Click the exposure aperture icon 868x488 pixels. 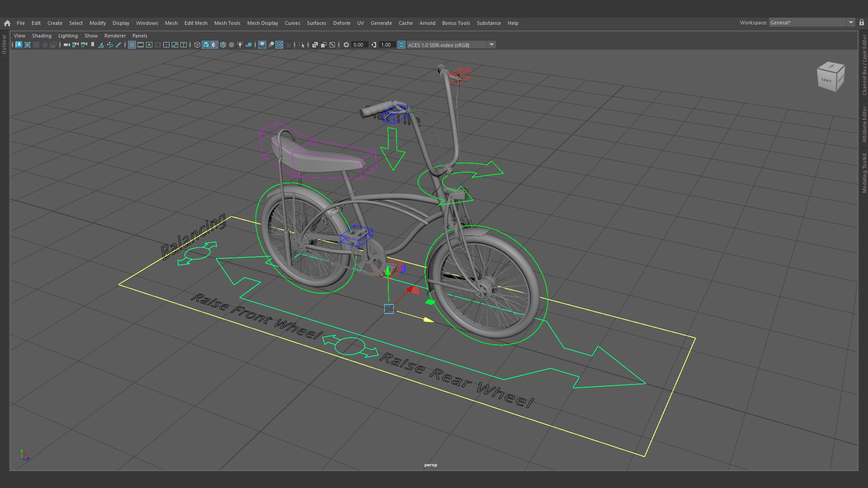point(346,45)
